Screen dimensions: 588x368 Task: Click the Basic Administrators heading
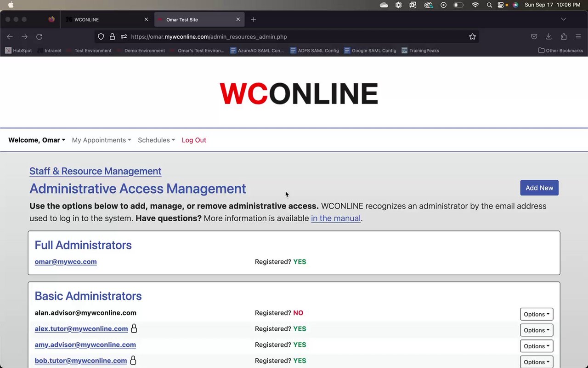[x=88, y=296]
